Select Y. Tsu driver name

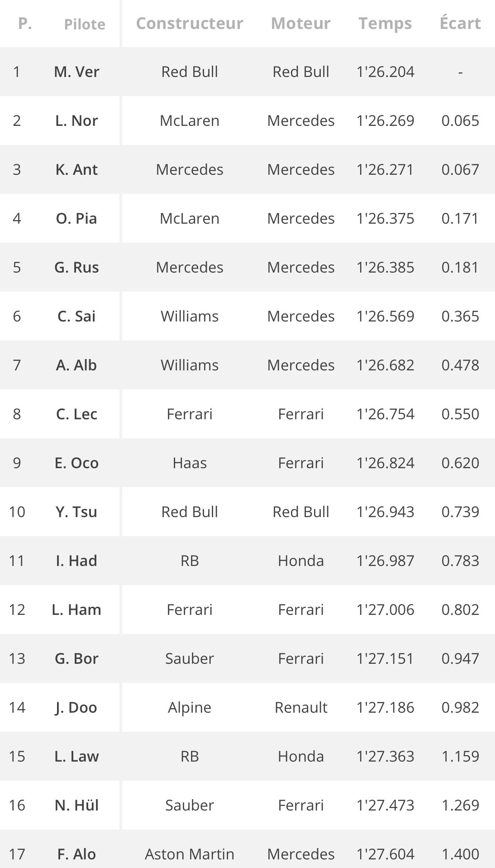(x=76, y=512)
